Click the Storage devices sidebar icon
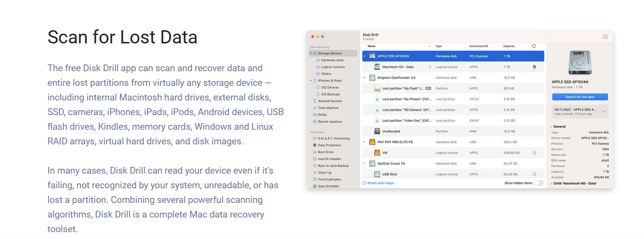The width and height of the screenshot is (644, 239). coord(315,53)
